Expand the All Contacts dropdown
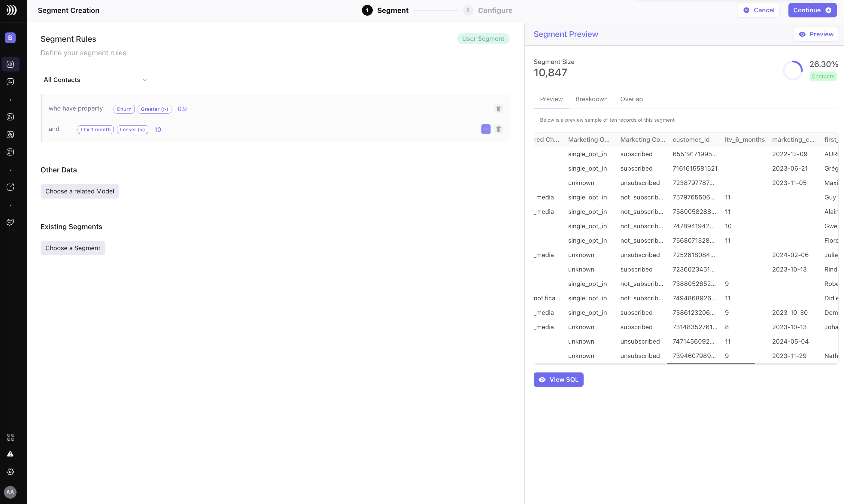844x504 pixels. [96, 80]
